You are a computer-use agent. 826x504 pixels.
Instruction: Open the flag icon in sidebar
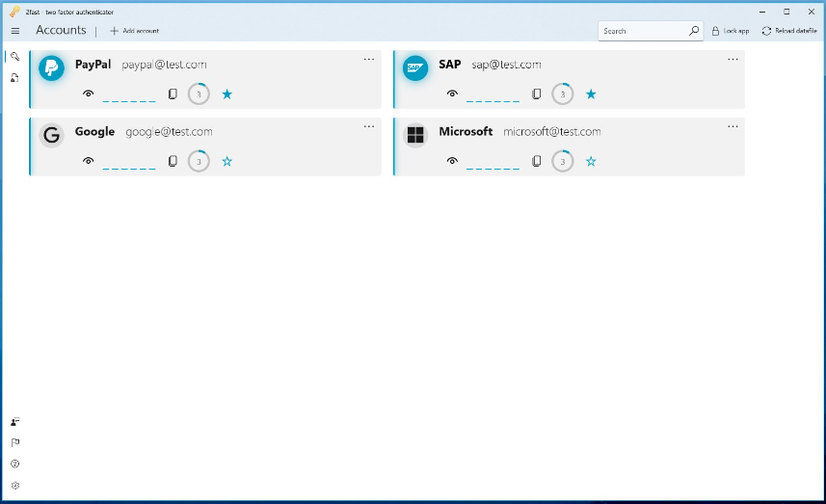coord(14,443)
